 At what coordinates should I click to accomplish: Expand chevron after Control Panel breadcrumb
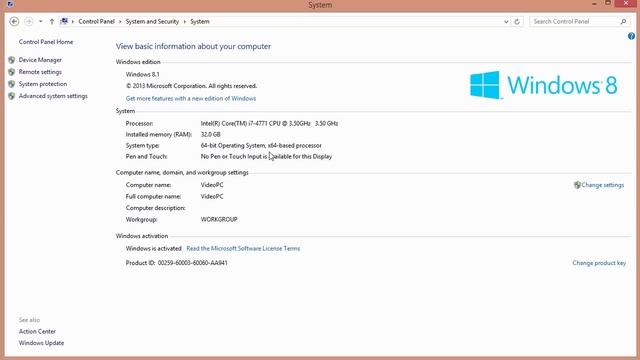tap(120, 21)
